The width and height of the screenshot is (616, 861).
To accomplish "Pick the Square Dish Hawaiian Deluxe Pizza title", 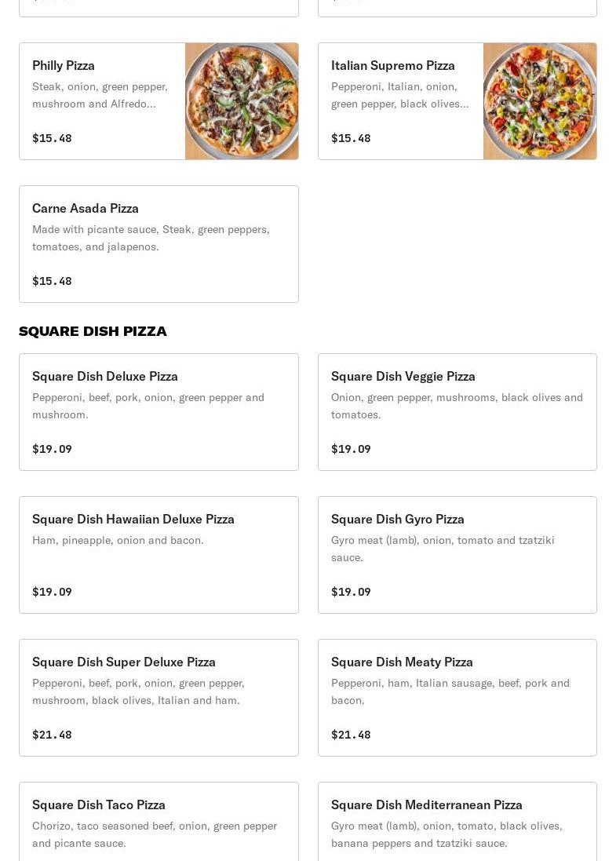I will pyautogui.click(x=133, y=519).
